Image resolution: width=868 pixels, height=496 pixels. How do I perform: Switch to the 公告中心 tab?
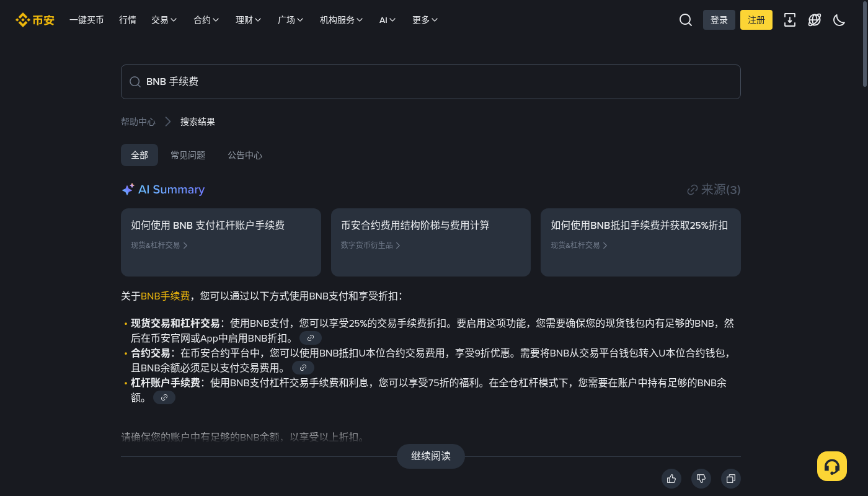pyautogui.click(x=245, y=155)
